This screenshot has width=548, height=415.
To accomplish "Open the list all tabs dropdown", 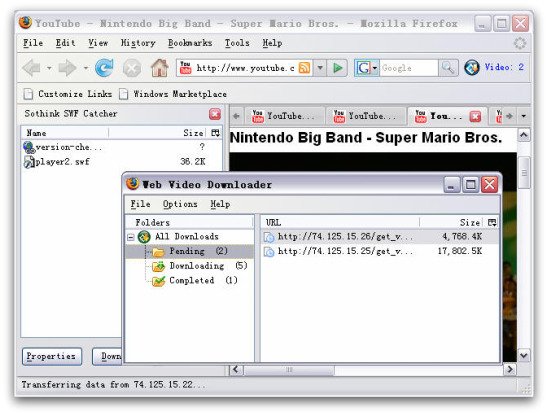I will (523, 116).
